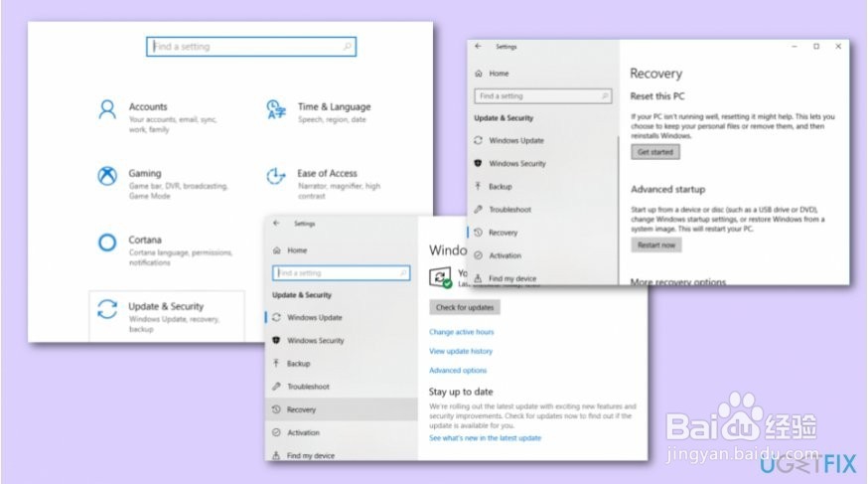Click update status icon with green check
The height and width of the screenshot is (484, 868).
pos(441,277)
